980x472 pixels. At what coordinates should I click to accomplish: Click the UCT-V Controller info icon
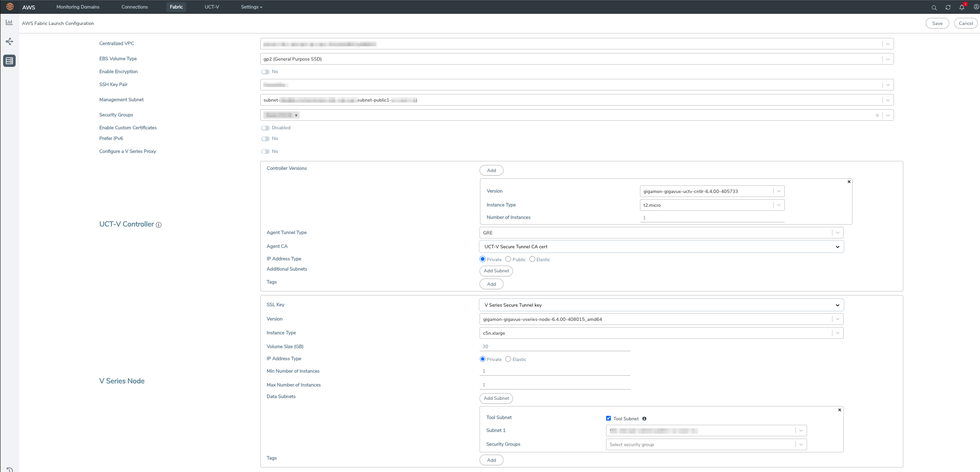pos(159,225)
